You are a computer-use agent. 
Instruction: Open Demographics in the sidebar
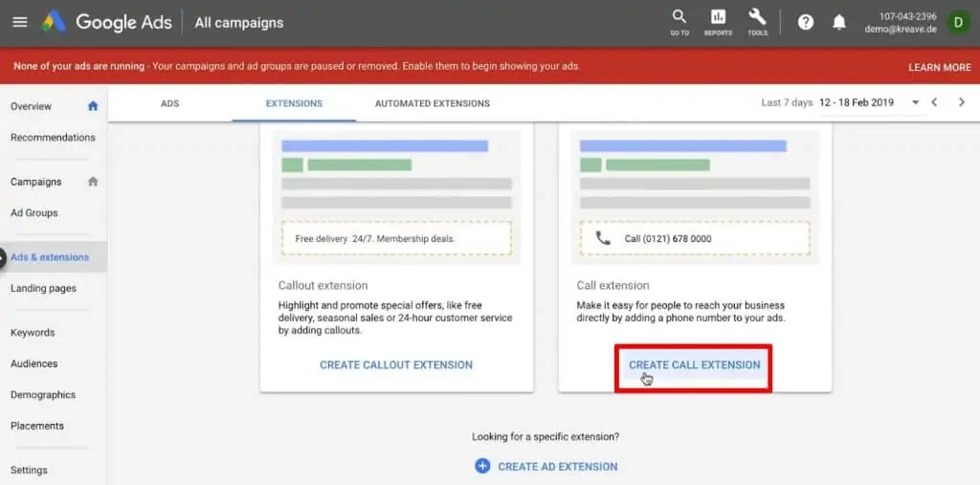[43, 395]
